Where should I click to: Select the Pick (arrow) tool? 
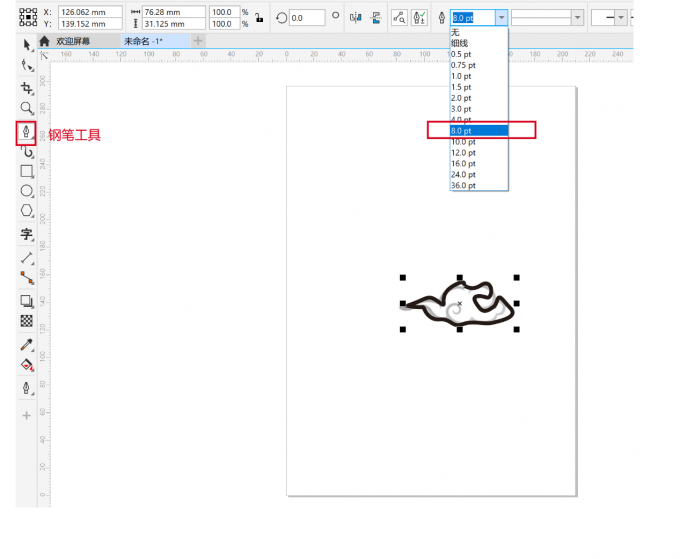(x=27, y=45)
